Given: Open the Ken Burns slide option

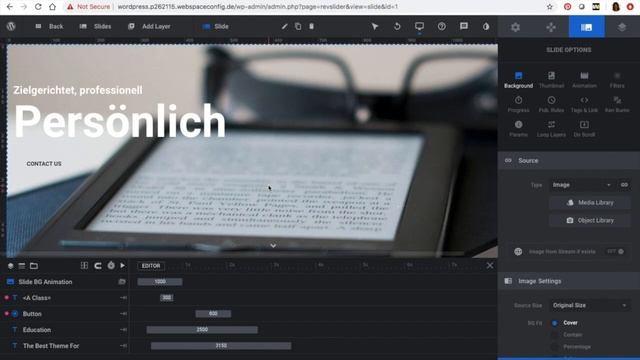Looking at the screenshot, I should click(617, 104).
